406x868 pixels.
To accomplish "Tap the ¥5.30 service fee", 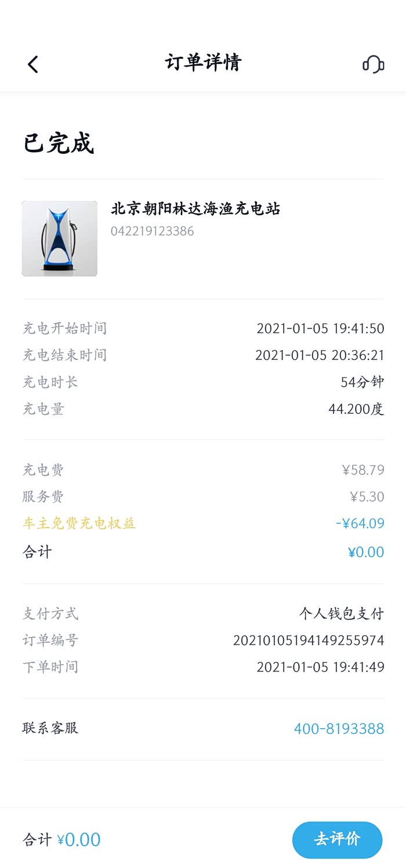I will (367, 496).
